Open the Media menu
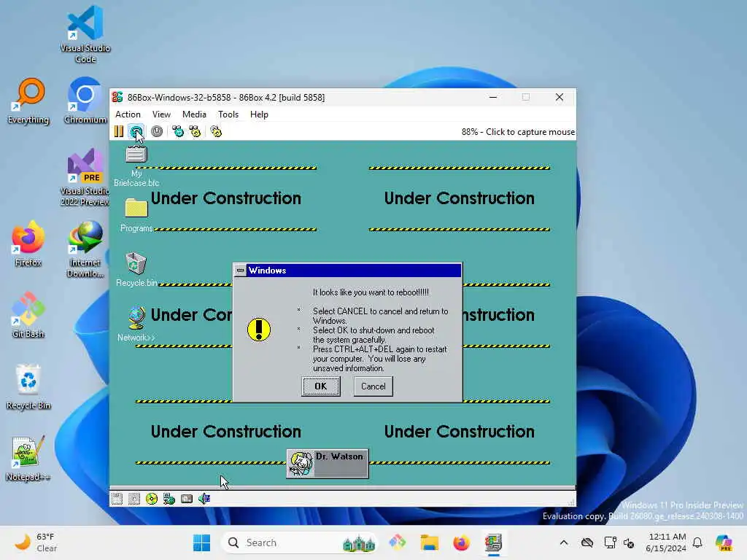Screen dimensions: 747x560 [x=194, y=114]
